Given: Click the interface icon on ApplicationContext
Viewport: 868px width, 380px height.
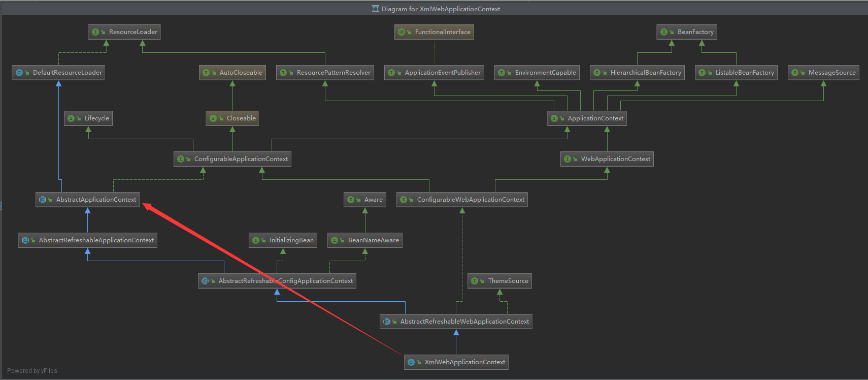Looking at the screenshot, I should tap(554, 118).
